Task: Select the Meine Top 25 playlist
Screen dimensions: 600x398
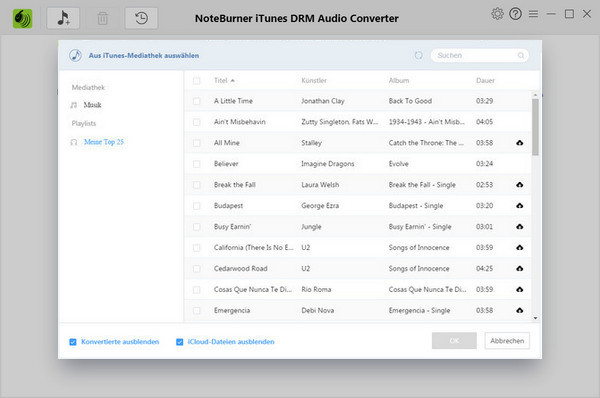Action: pyautogui.click(x=104, y=142)
